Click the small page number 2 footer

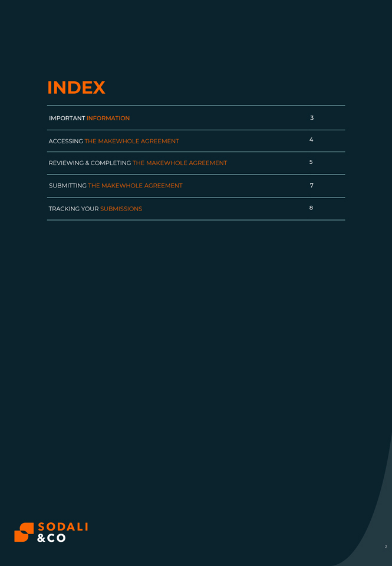(386, 547)
